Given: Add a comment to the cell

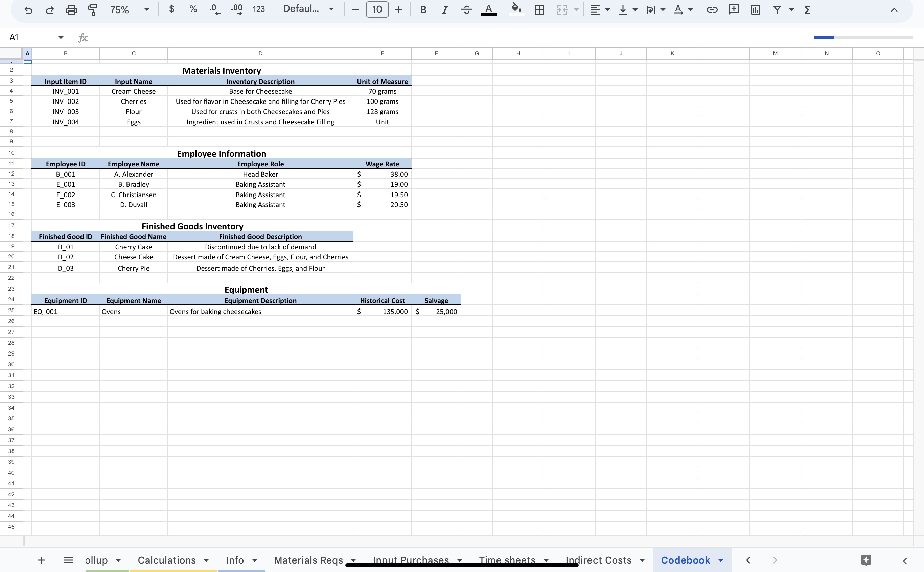Looking at the screenshot, I should pyautogui.click(x=733, y=9).
